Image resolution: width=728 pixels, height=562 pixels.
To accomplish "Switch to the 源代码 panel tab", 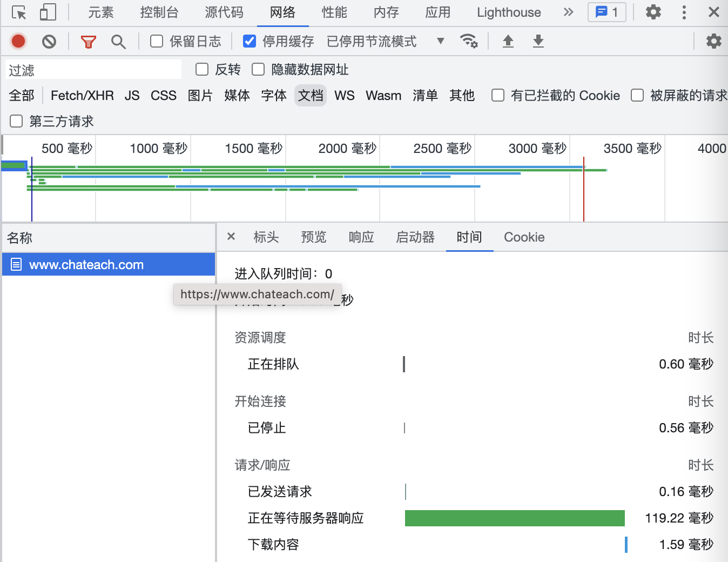I will tap(224, 12).
